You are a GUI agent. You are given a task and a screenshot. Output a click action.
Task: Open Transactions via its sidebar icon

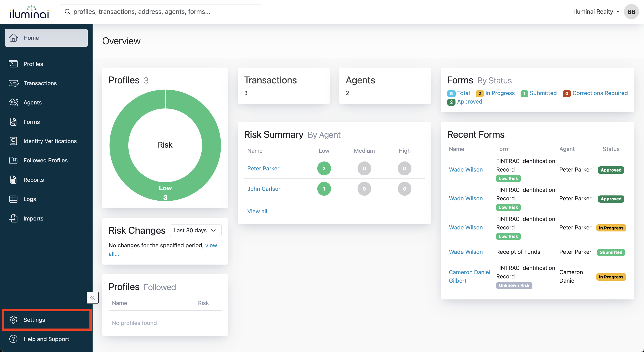[x=13, y=83]
